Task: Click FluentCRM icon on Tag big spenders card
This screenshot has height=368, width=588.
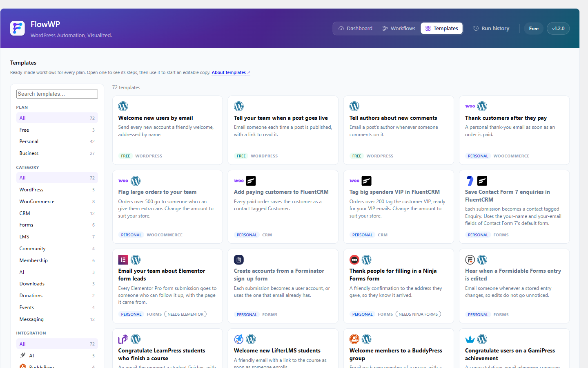Action: [367, 181]
